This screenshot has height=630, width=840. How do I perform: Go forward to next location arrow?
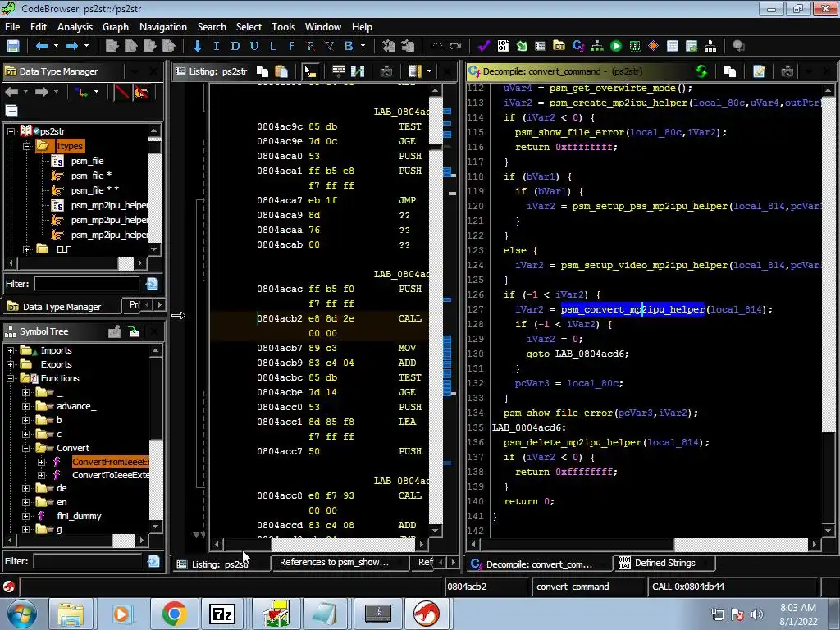point(72,46)
